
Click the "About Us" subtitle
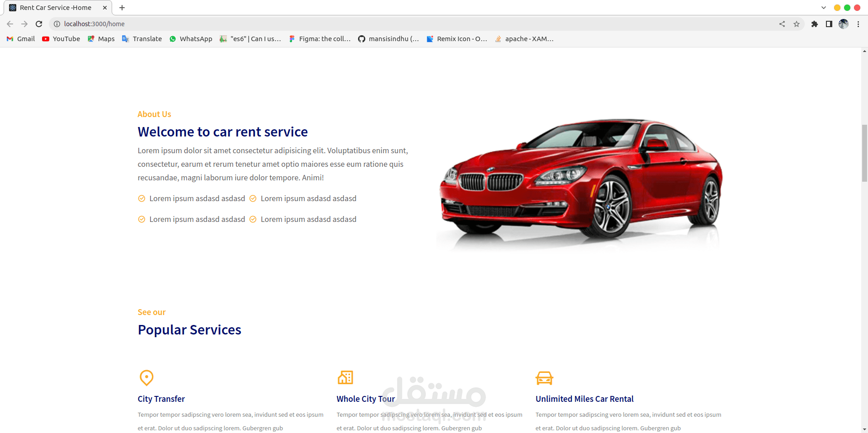click(x=154, y=114)
